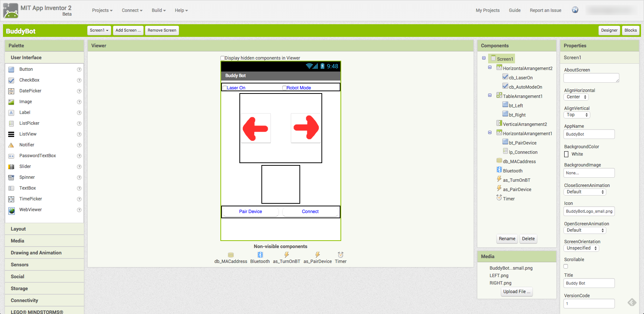This screenshot has height=314, width=644.
Task: Click the AppName text field
Action: [x=589, y=134]
